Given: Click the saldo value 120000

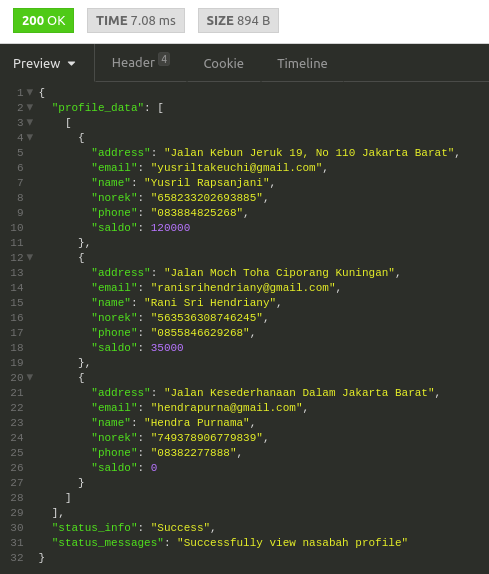Looking at the screenshot, I should [171, 228].
